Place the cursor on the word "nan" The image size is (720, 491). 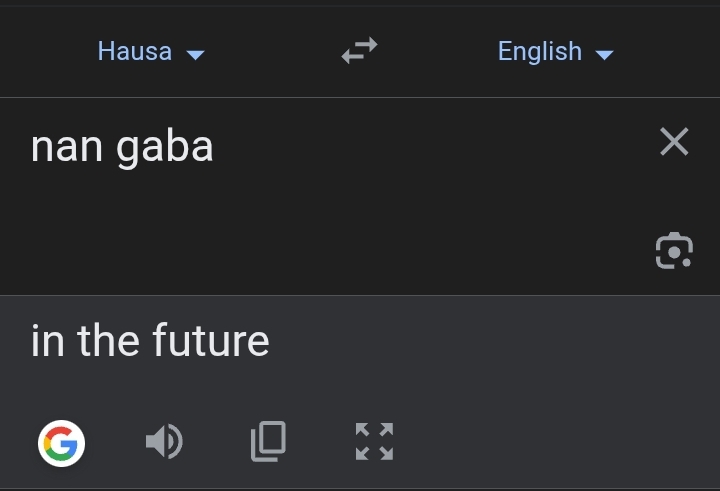(67, 148)
